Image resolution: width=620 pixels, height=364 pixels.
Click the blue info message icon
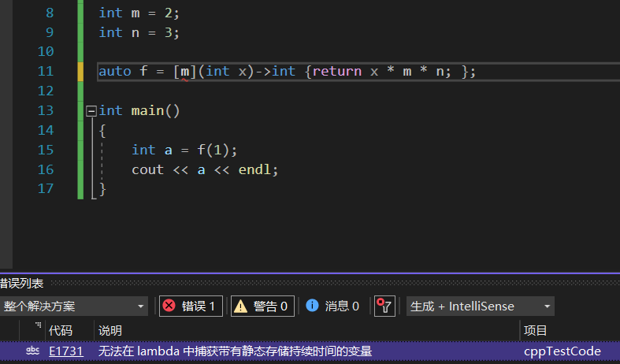pyautogui.click(x=312, y=306)
